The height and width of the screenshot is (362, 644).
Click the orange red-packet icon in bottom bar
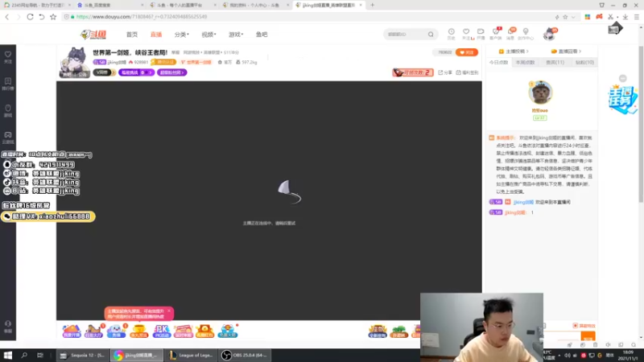click(205, 331)
